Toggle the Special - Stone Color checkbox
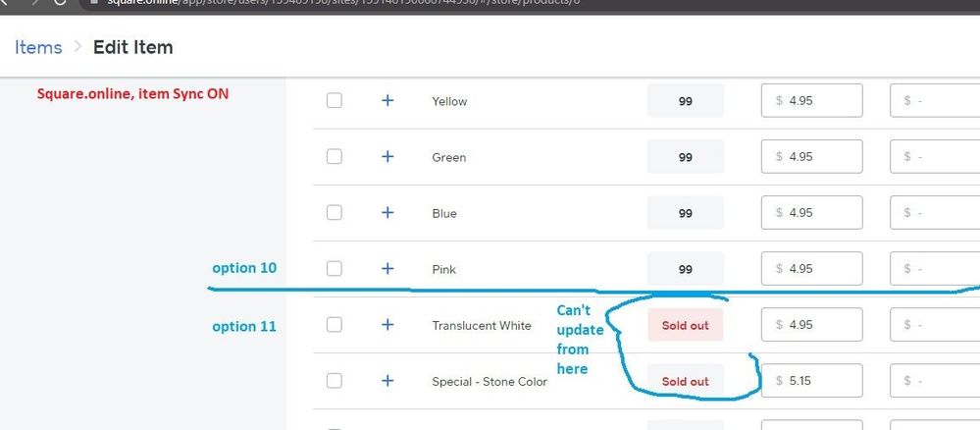 [335, 381]
